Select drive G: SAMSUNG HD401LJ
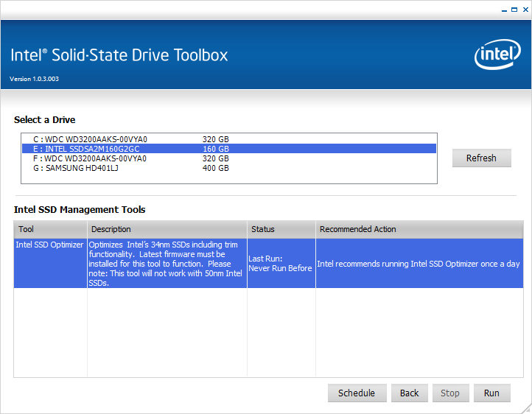This screenshot has width=532, height=414. pyautogui.click(x=229, y=168)
